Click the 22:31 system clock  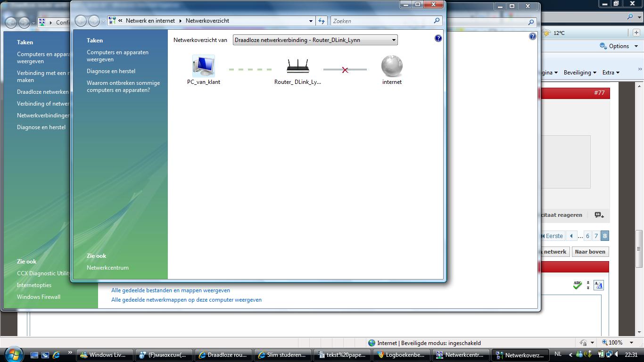pyautogui.click(x=631, y=354)
